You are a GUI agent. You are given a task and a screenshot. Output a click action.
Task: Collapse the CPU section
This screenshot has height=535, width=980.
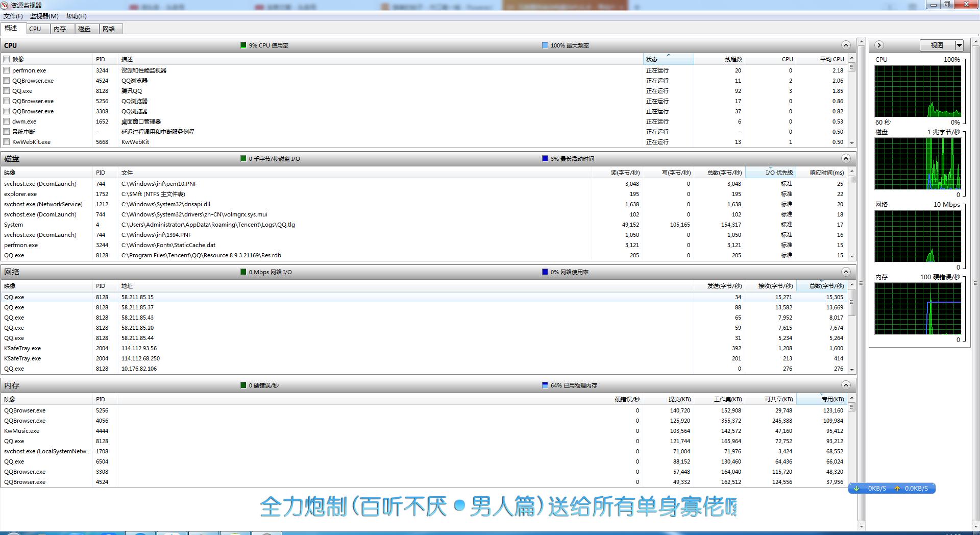[x=846, y=45]
